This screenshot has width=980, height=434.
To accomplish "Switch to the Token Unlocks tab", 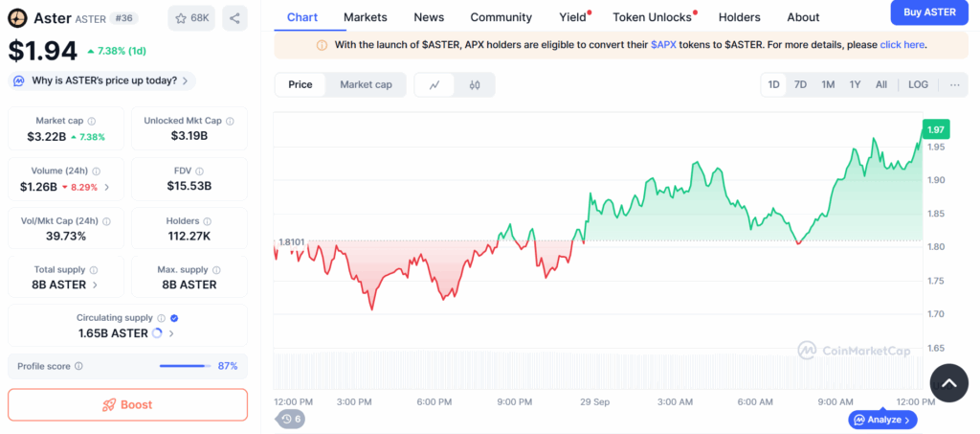I will click(655, 17).
